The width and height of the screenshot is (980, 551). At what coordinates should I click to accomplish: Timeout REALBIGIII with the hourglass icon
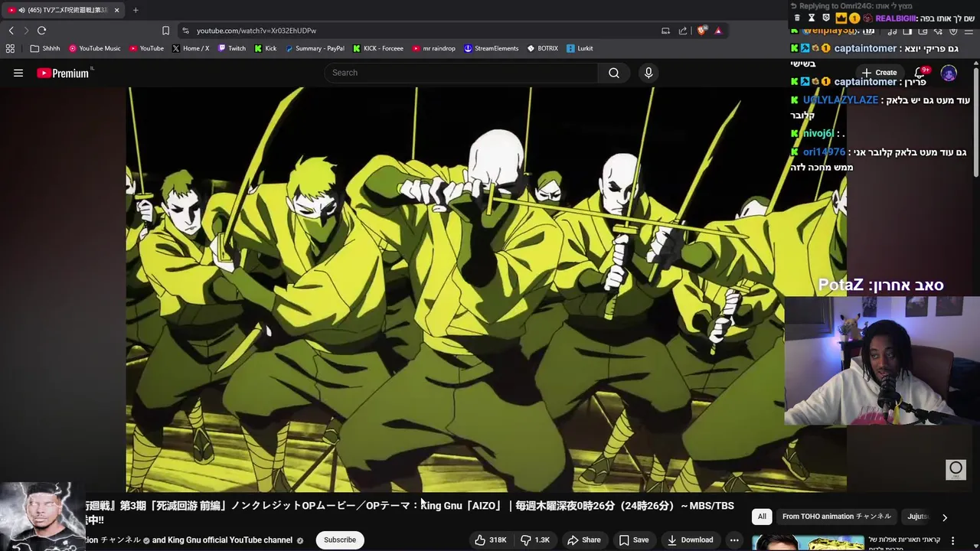(812, 18)
